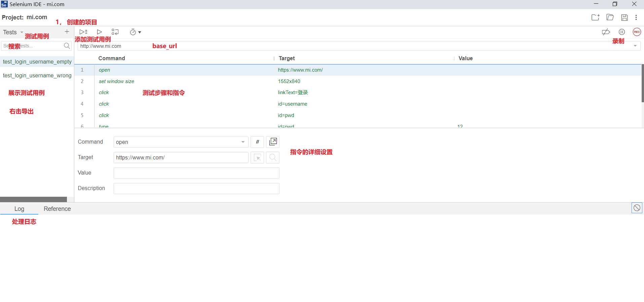Open the test execution speed control
The height and width of the screenshot is (302, 644).
135,32
